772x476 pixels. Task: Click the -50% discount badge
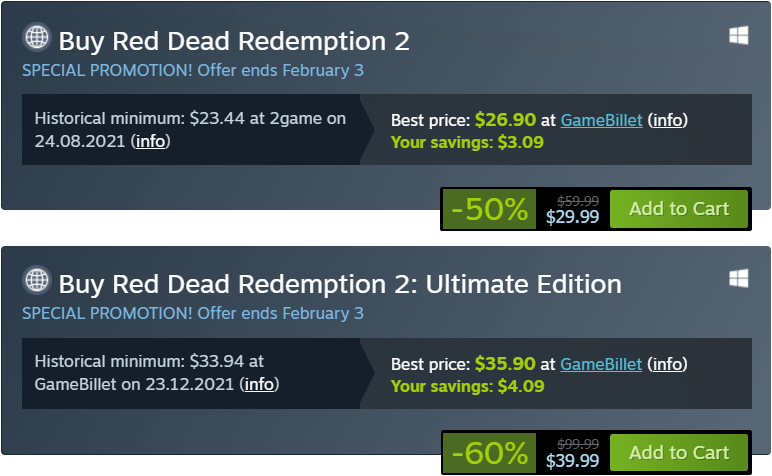click(x=489, y=210)
